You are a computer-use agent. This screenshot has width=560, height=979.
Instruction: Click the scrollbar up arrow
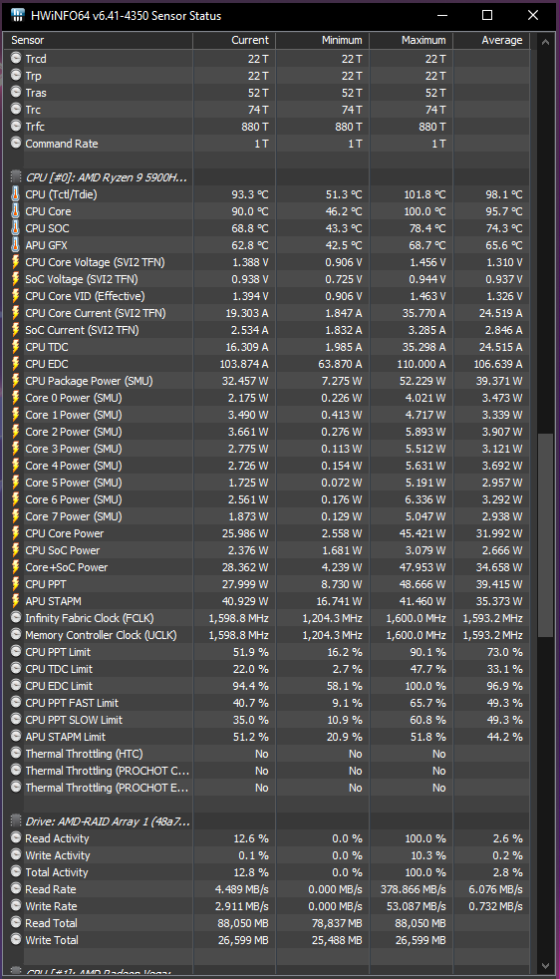pos(546,43)
